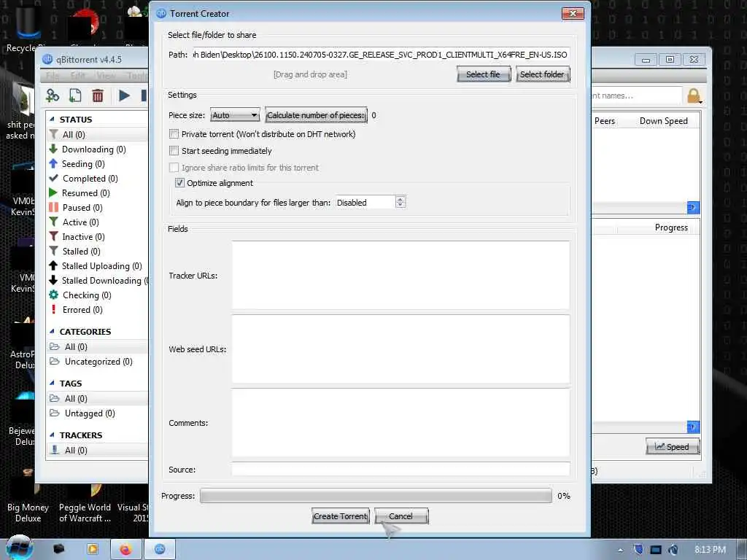Increase the align boundary spinner value

(400, 200)
